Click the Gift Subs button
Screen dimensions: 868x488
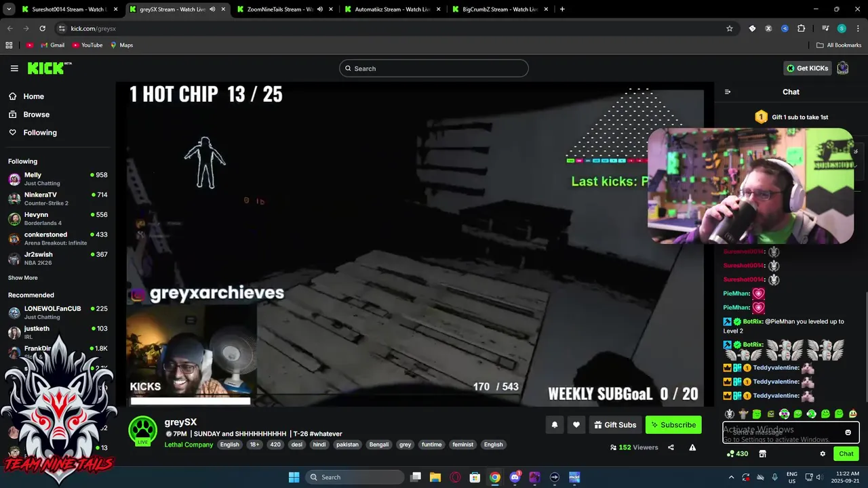(615, 425)
